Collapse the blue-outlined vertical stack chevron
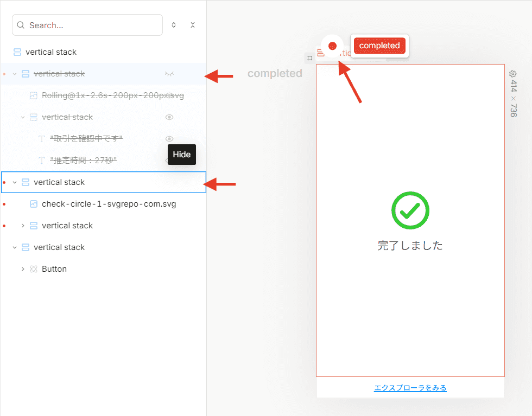 click(x=15, y=182)
